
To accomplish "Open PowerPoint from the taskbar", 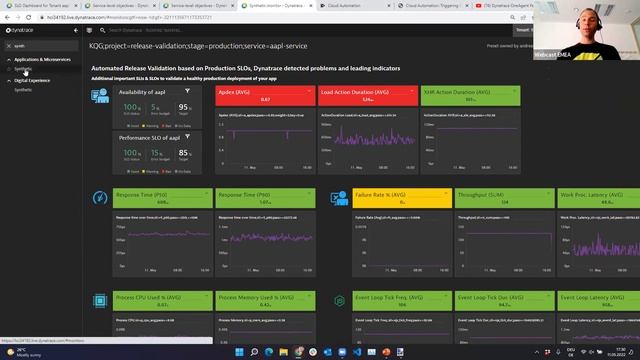I will pos(386,352).
